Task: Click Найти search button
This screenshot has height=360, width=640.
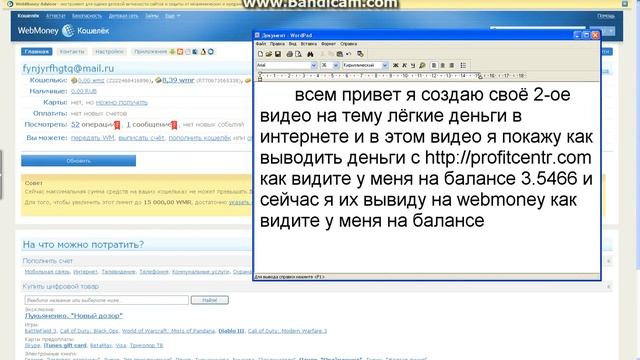Action: (209, 300)
